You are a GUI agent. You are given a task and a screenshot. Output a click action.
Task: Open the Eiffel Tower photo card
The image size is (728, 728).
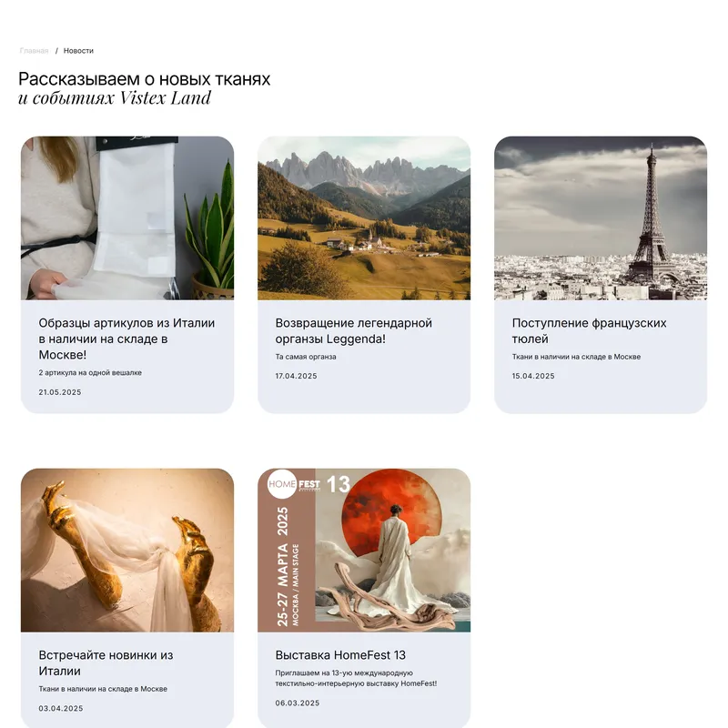click(601, 217)
